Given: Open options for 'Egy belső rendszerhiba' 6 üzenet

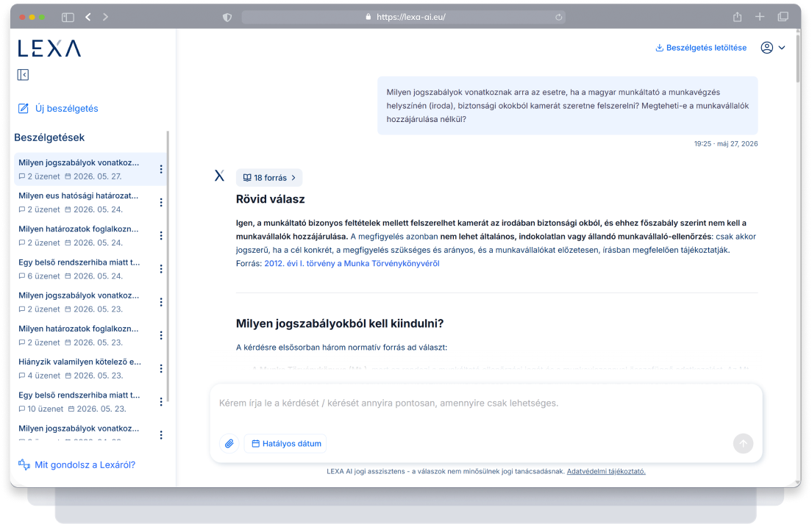Looking at the screenshot, I should pos(161,269).
